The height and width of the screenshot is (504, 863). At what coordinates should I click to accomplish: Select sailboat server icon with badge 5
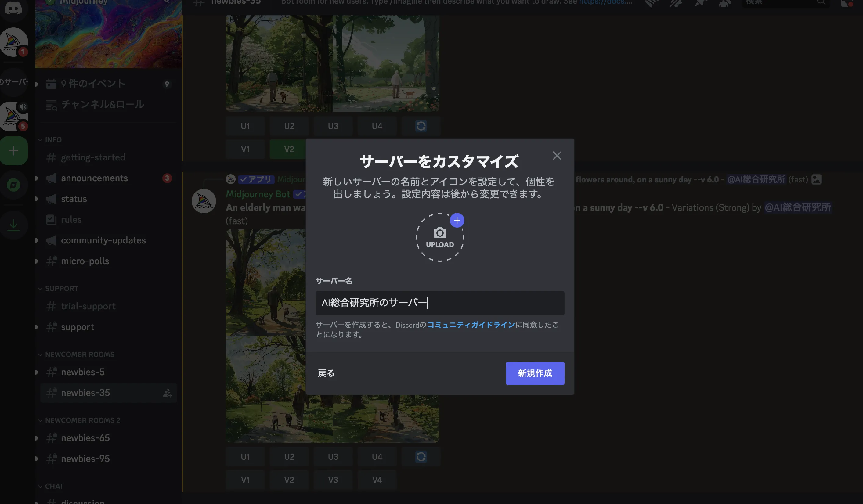click(14, 117)
